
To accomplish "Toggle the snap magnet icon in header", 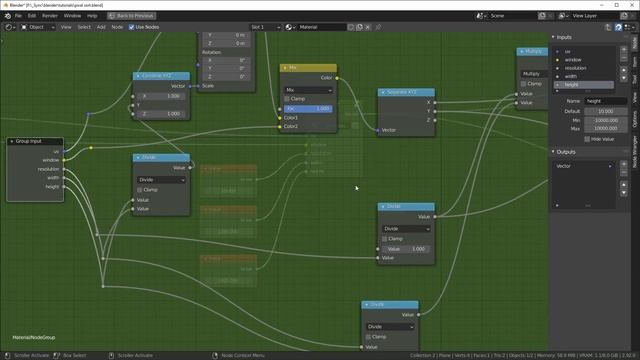I will click(618, 27).
